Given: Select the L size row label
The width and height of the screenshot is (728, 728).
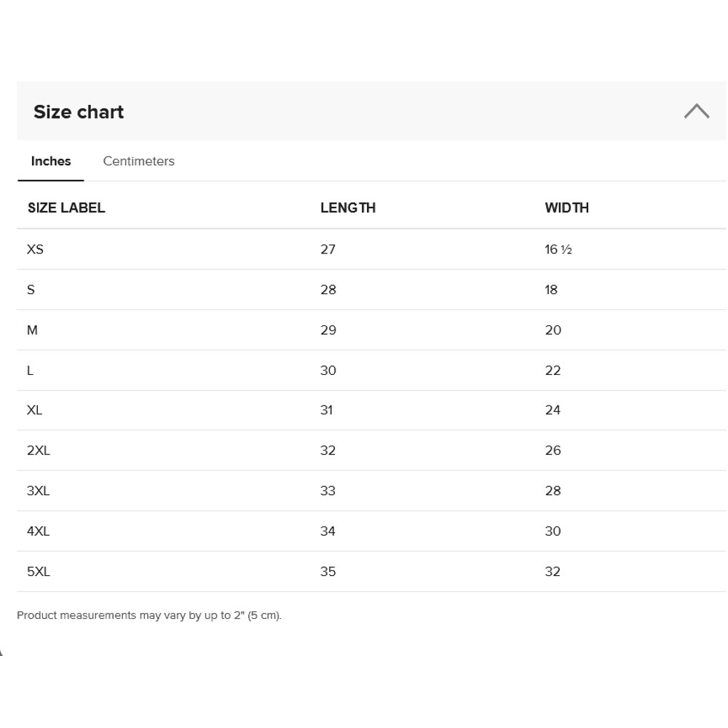Looking at the screenshot, I should click(x=30, y=371).
